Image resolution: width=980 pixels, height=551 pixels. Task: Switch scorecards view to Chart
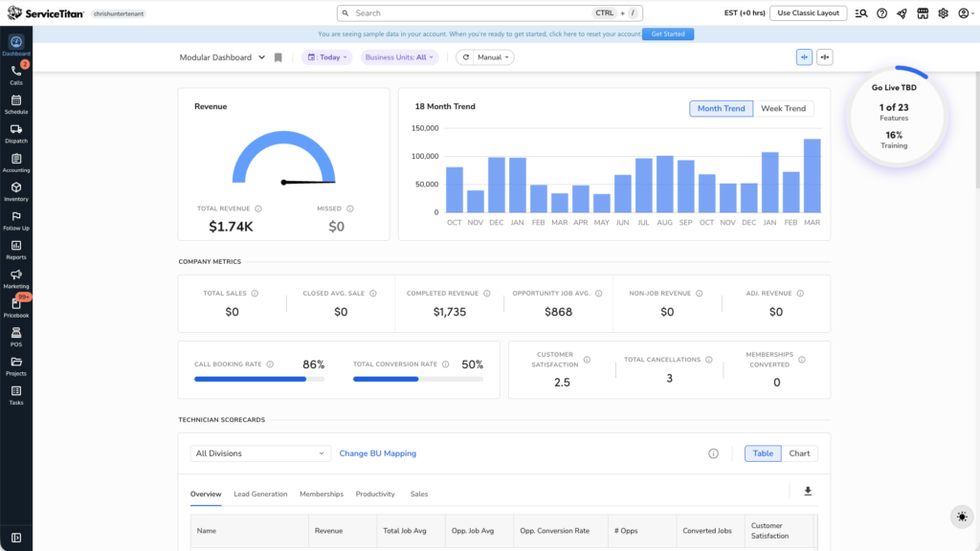(x=799, y=453)
